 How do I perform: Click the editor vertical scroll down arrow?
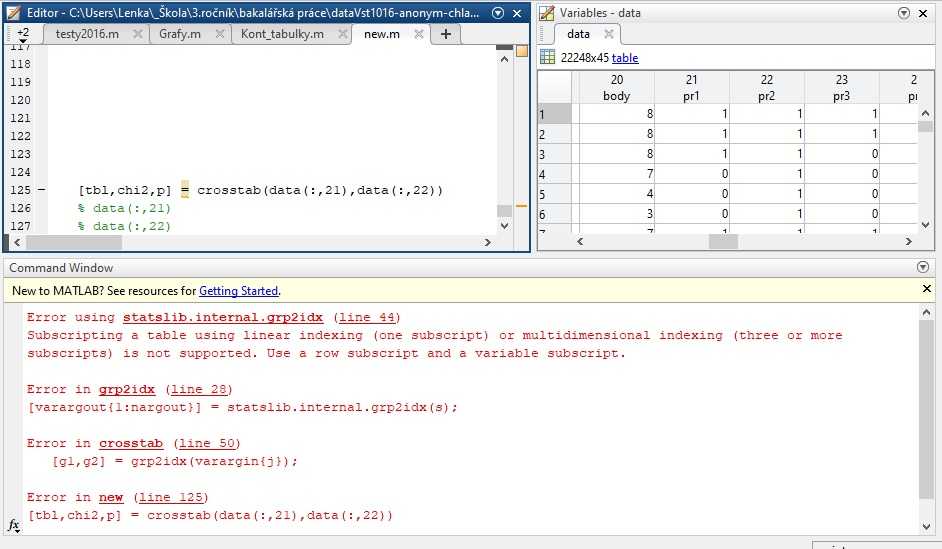tap(504, 226)
